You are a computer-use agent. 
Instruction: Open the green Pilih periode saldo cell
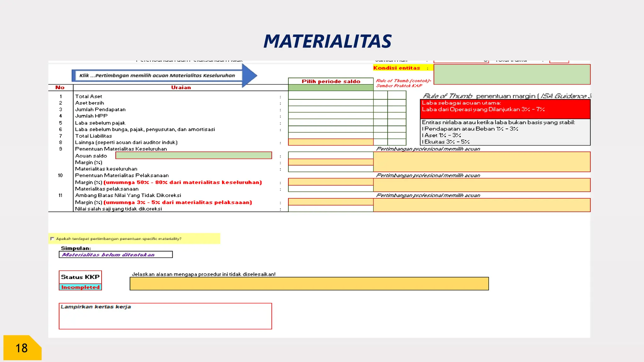pos(330,88)
